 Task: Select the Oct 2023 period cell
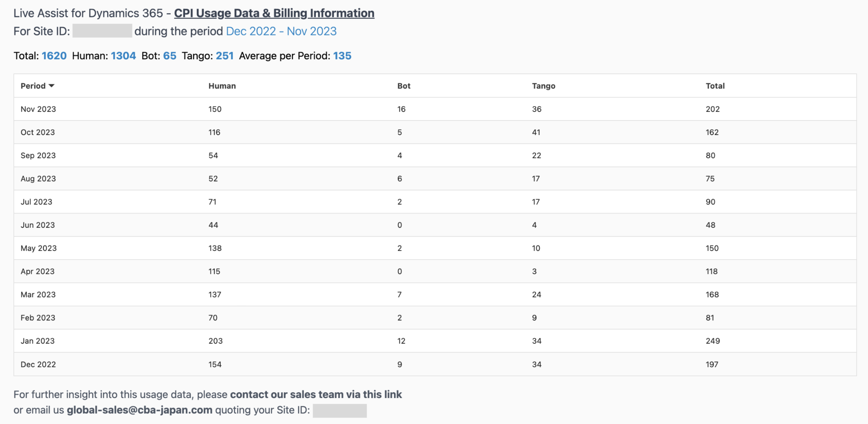38,132
